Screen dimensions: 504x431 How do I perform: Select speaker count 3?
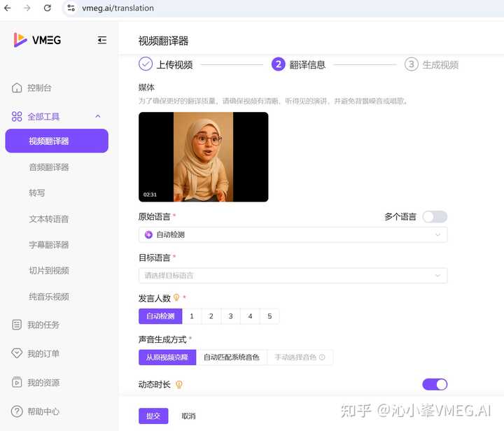230,316
